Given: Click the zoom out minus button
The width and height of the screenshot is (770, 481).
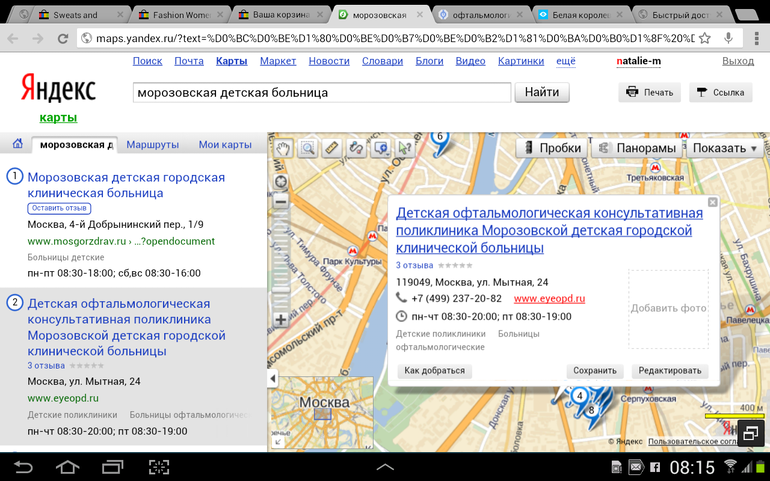Looking at the screenshot, I should coord(281,201).
